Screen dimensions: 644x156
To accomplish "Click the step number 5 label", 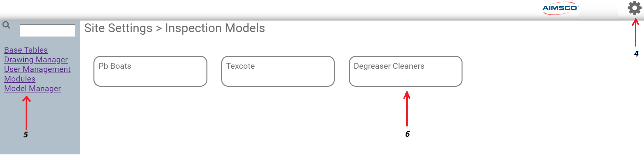I will pyautogui.click(x=26, y=134).
